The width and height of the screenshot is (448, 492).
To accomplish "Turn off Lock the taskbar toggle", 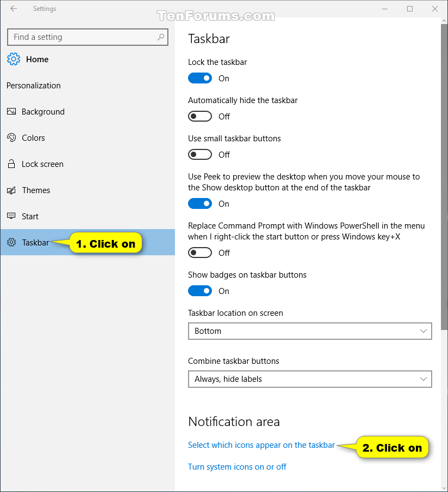I will pos(200,78).
